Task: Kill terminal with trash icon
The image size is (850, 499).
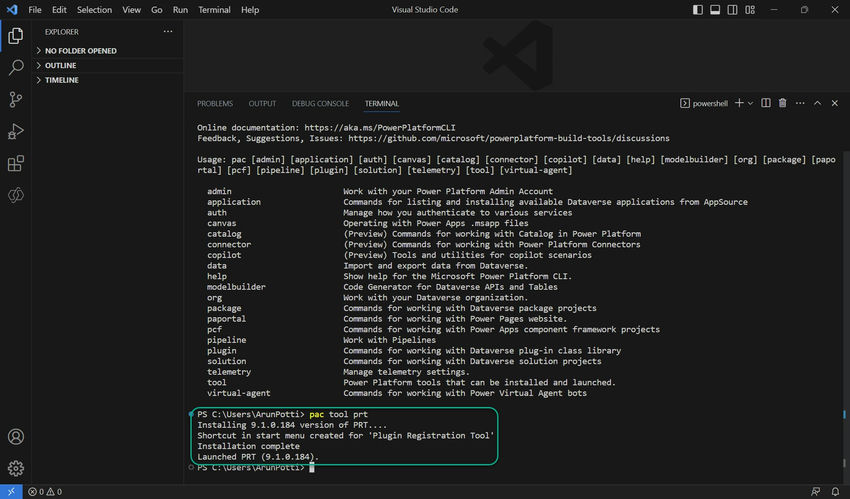Action: point(783,103)
